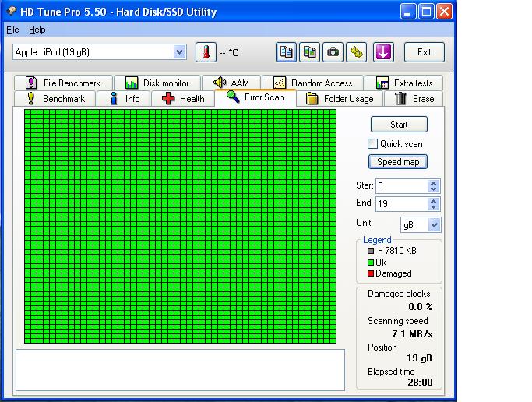Click the red Damaged legend swatch
The width and height of the screenshot is (532, 402).
pos(371,273)
